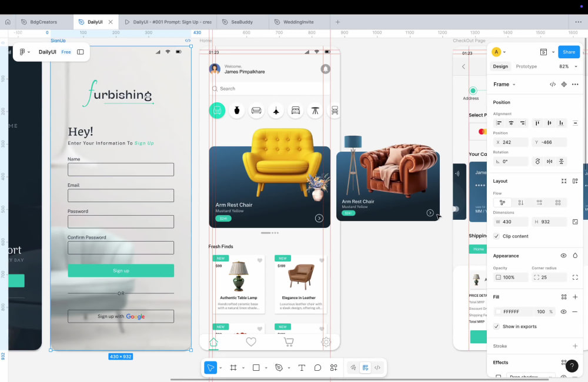Open Rectangle tool dropdown arrow
The width and height of the screenshot is (588, 382).
[266, 368]
